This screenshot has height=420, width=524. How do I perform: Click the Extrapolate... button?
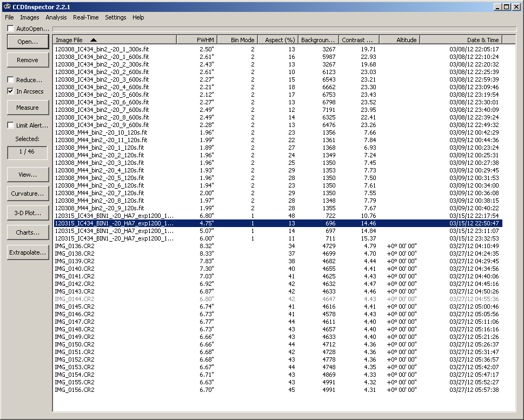(28, 252)
